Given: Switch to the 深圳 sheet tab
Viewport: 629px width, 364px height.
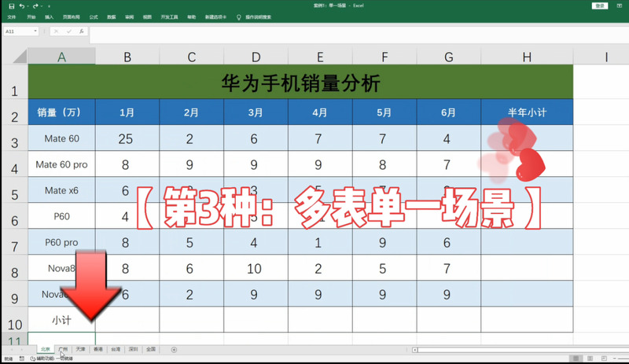Looking at the screenshot, I should pos(134,350).
